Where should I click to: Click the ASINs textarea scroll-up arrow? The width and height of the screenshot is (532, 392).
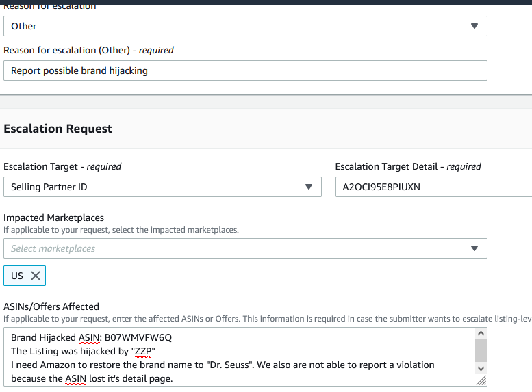coord(481,333)
